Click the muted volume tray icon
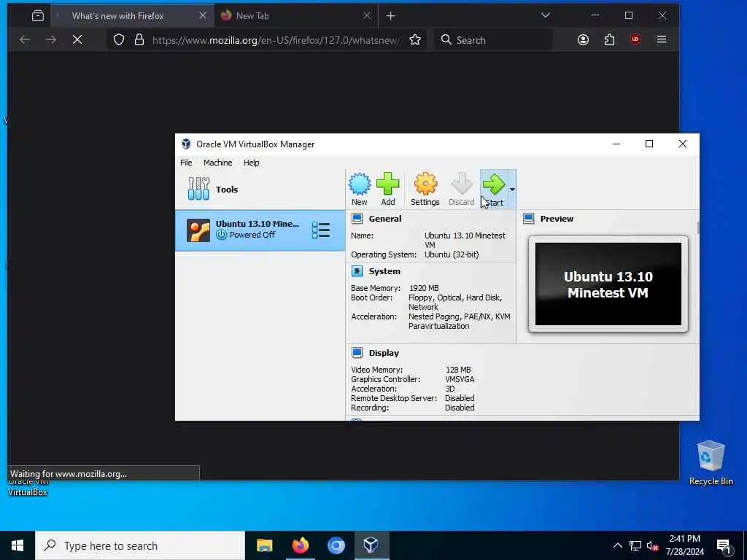Screen dimensions: 747x560 652,545
